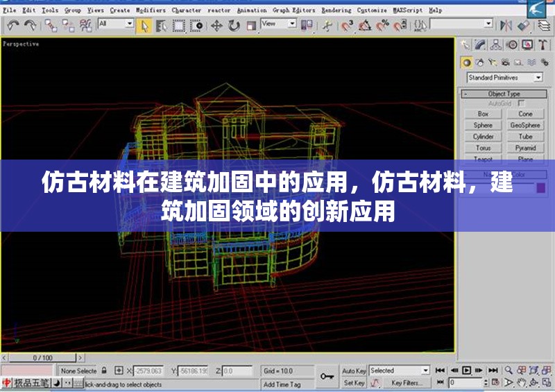Pick the Select and Rotate tool

pyautogui.click(x=234, y=26)
